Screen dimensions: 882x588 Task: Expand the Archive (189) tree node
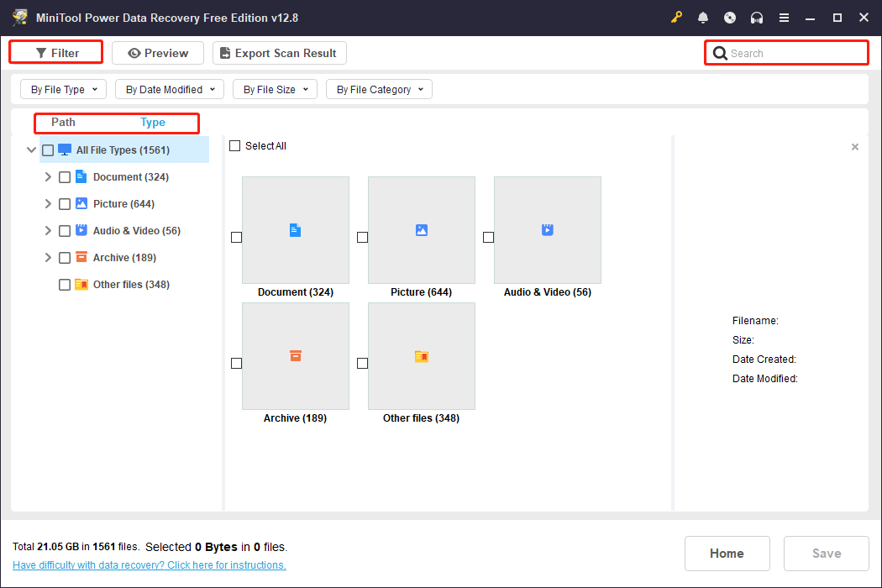click(48, 257)
